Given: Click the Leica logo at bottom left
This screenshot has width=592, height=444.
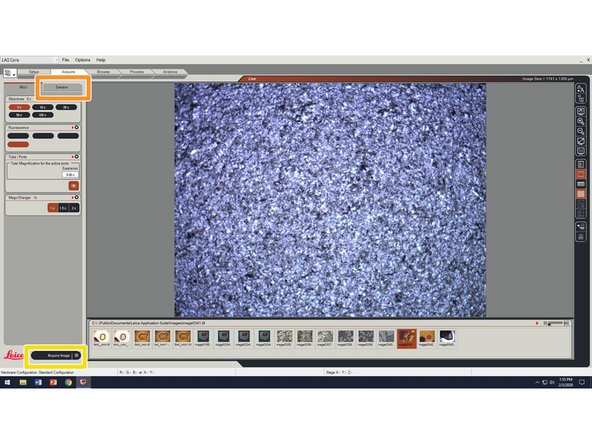Looking at the screenshot, I should point(14,355).
